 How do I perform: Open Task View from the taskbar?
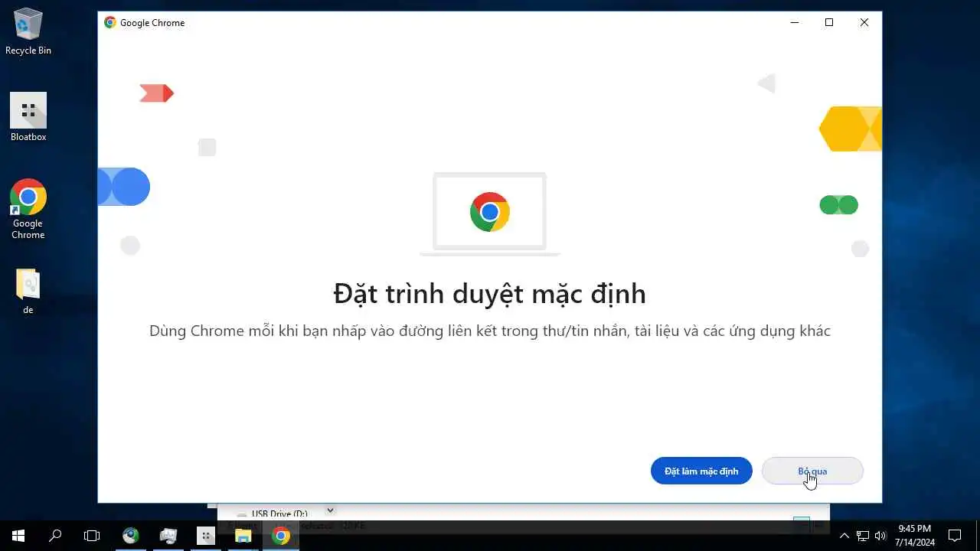point(92,536)
